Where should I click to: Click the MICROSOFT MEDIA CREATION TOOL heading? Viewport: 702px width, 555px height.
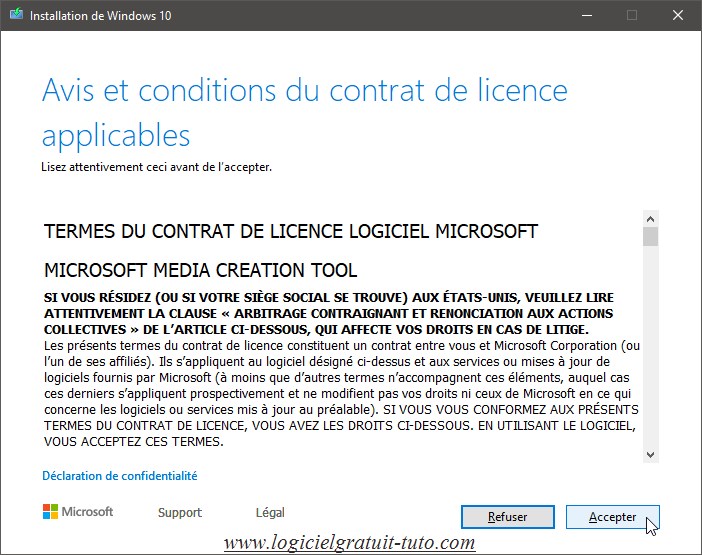[x=201, y=270]
